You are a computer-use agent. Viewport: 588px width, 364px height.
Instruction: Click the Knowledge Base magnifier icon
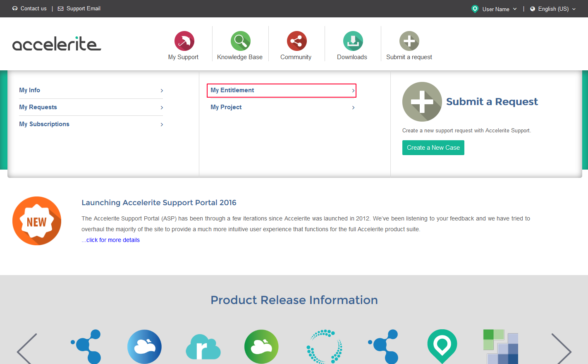[241, 41]
